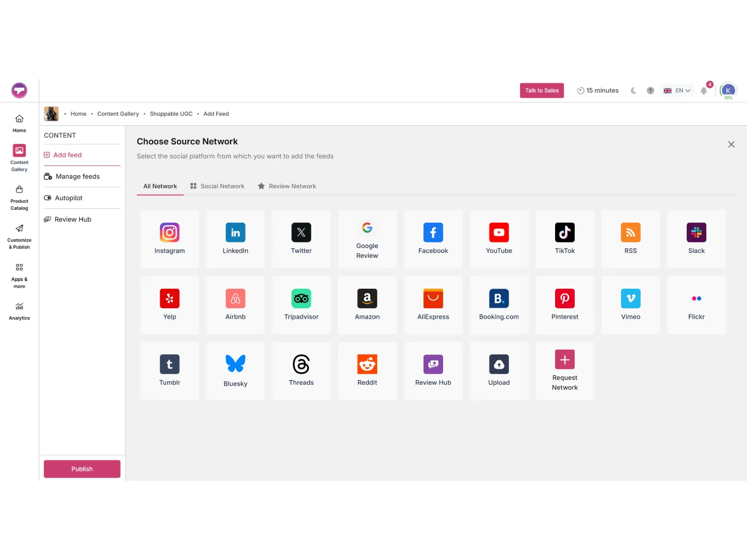Open Customize & Publish navigation item
747x560 pixels.
pyautogui.click(x=20, y=237)
